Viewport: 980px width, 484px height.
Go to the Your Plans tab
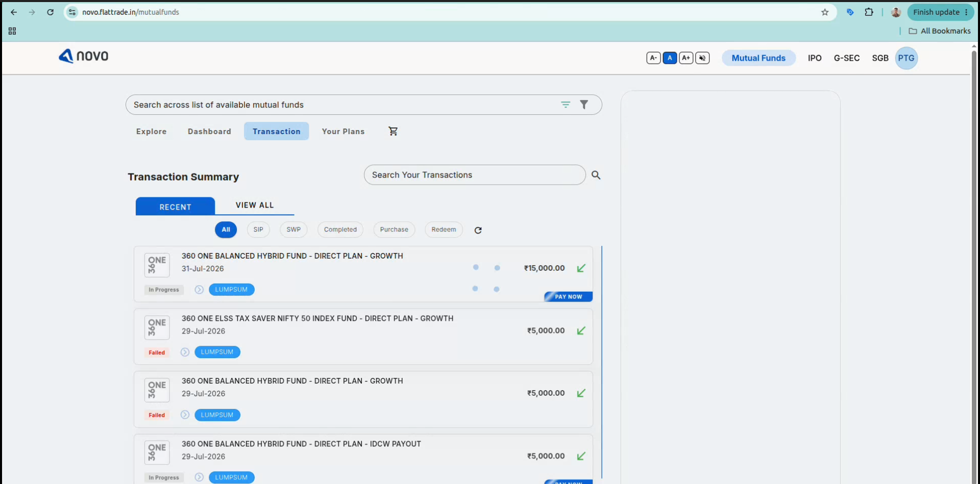(x=343, y=132)
